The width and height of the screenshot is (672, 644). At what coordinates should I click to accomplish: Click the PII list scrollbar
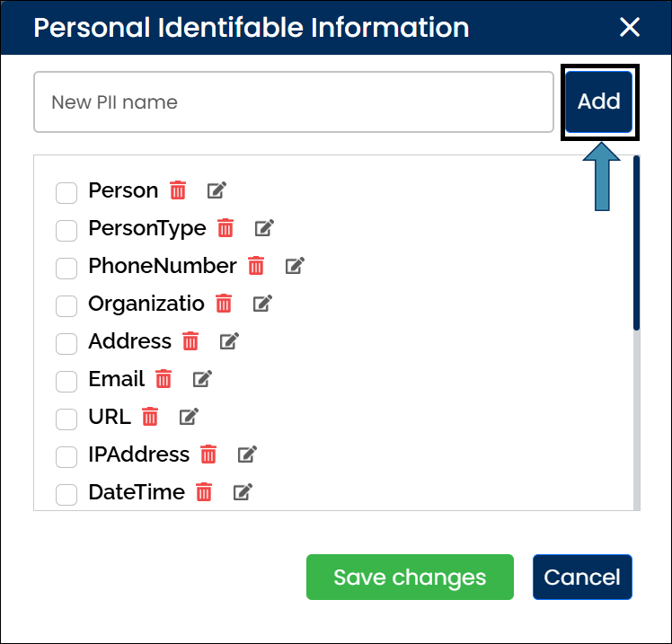point(636,243)
